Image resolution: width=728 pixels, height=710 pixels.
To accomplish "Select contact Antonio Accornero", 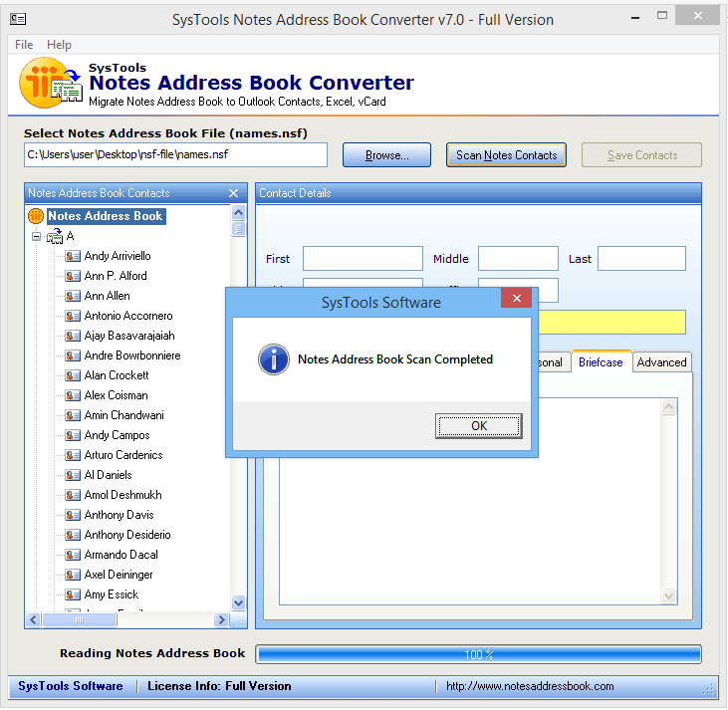I will click(128, 316).
